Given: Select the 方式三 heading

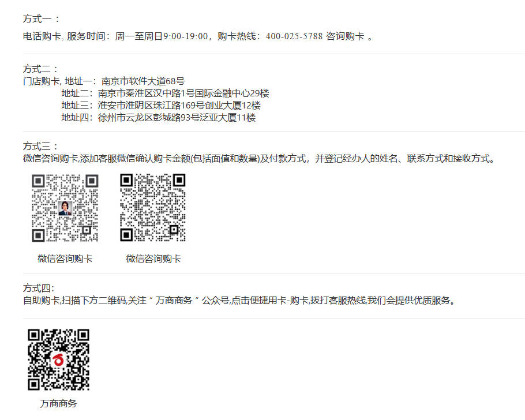Looking at the screenshot, I should pos(40,147).
